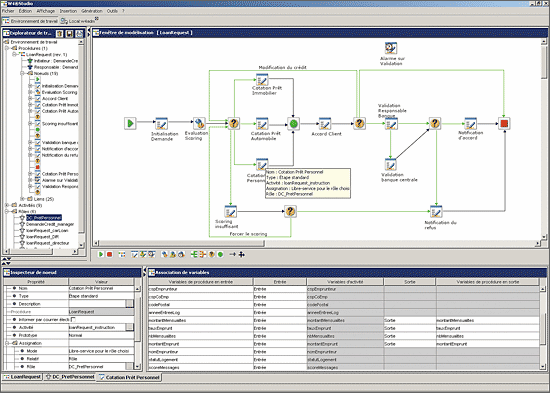
Task: Select loanRequest_carLoan role in tree
Action: click(47, 231)
